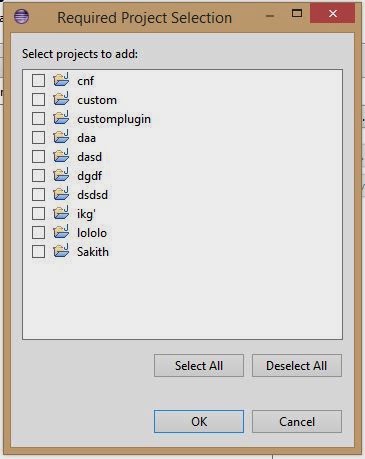The height and width of the screenshot is (459, 365).
Task: Click the Select All button
Action: tap(199, 366)
